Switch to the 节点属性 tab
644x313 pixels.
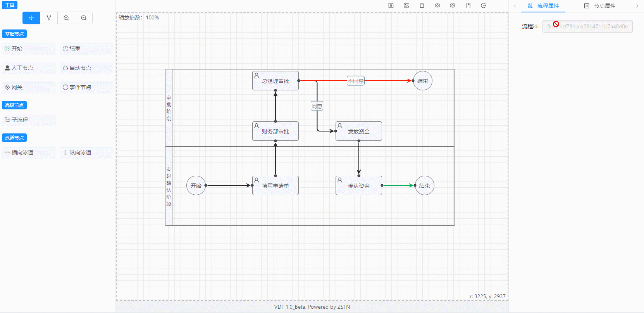[x=600, y=6]
